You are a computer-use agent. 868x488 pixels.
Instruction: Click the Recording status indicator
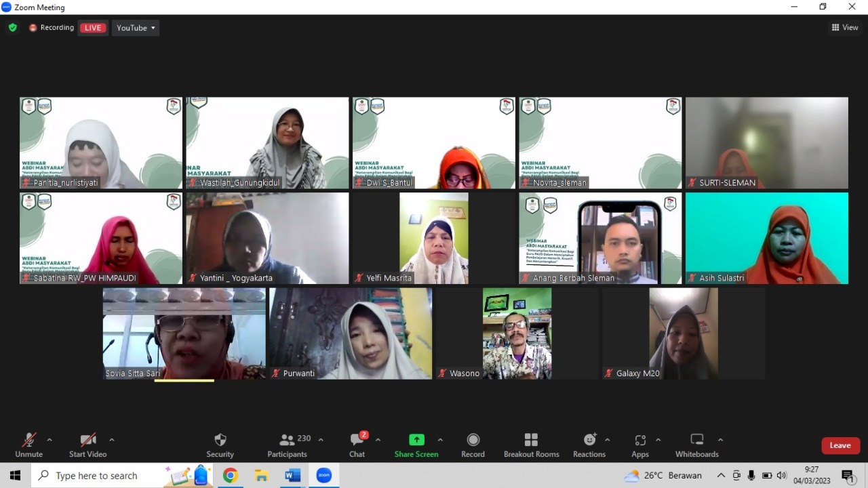[52, 28]
